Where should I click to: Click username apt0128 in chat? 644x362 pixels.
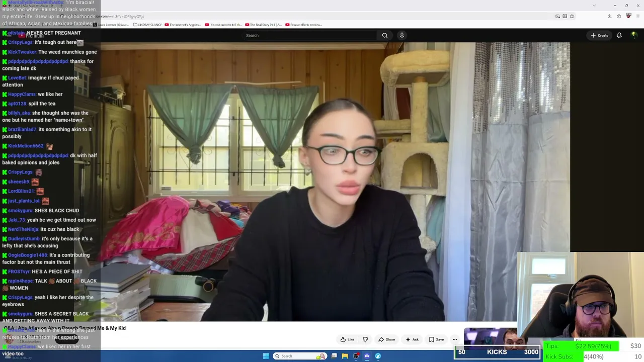(x=17, y=104)
